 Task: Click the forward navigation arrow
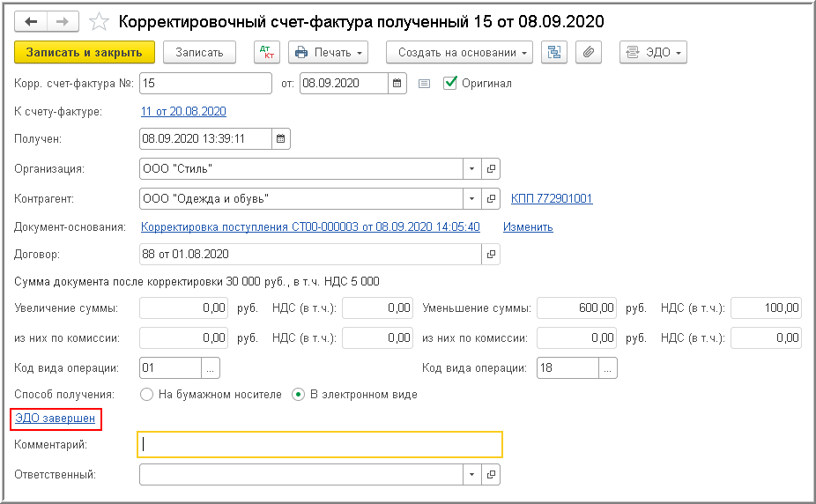[63, 21]
